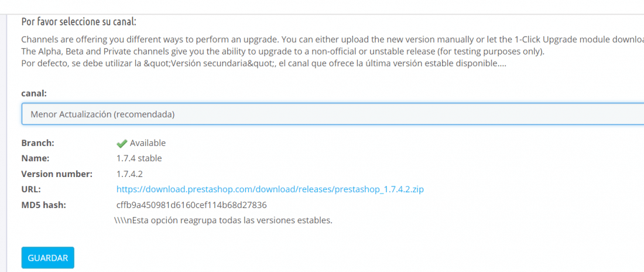Click the green Available checkmark icon
The image size is (644, 272).
122,144
